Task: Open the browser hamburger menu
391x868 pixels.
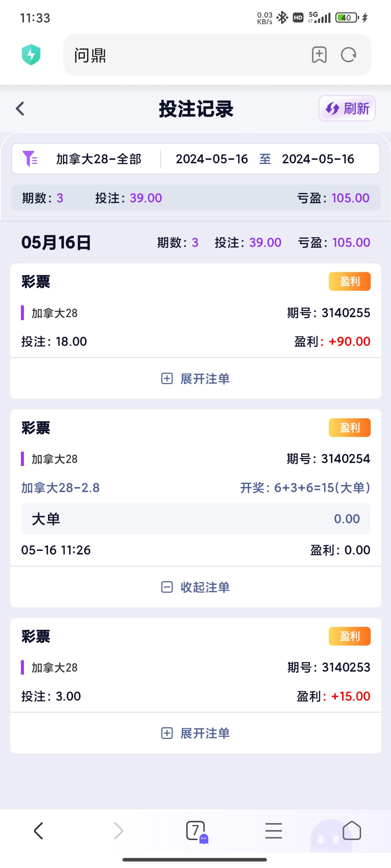Action: 273,831
